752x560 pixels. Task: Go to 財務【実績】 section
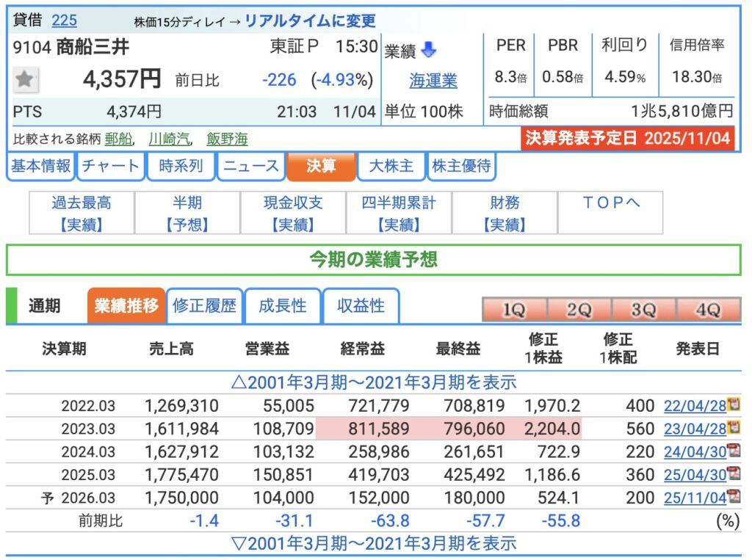505,214
